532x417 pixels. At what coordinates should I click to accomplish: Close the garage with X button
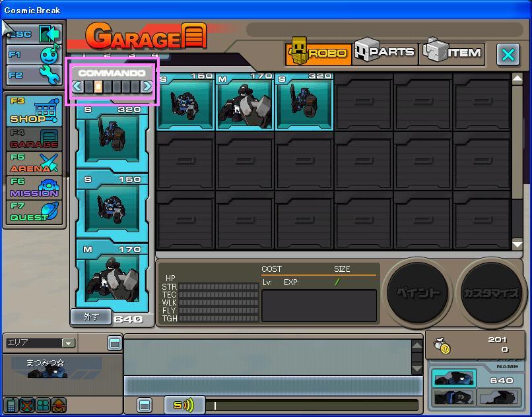(x=508, y=54)
